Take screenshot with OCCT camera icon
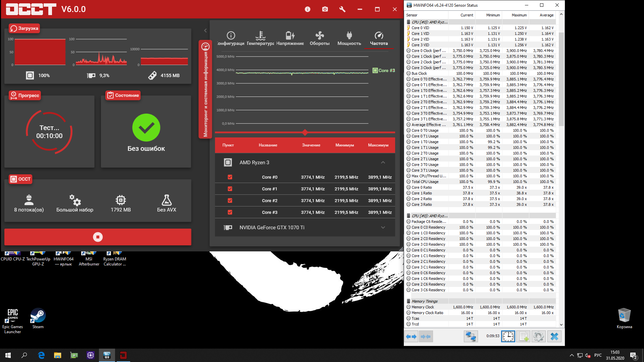This screenshot has width=644, height=362. click(325, 9)
